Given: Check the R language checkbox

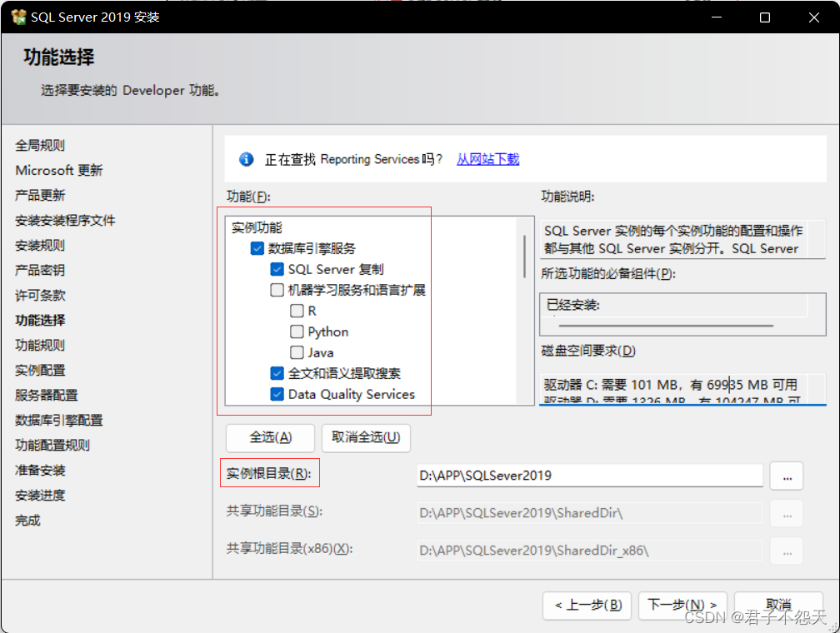Looking at the screenshot, I should click(x=297, y=311).
